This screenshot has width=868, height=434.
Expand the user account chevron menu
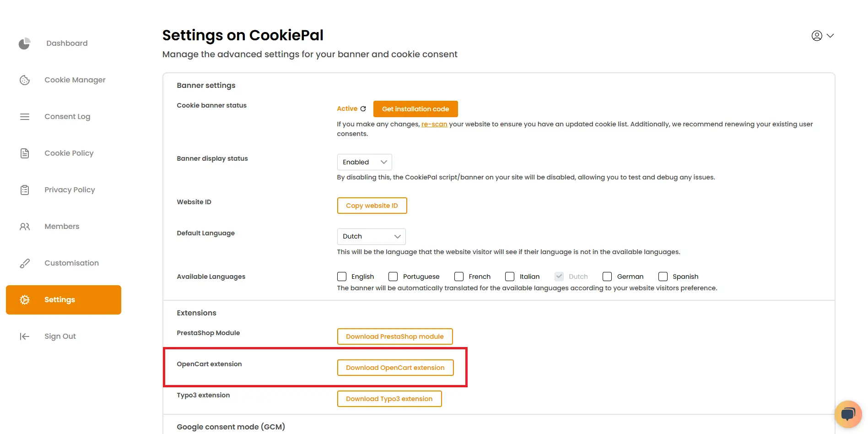(x=831, y=35)
